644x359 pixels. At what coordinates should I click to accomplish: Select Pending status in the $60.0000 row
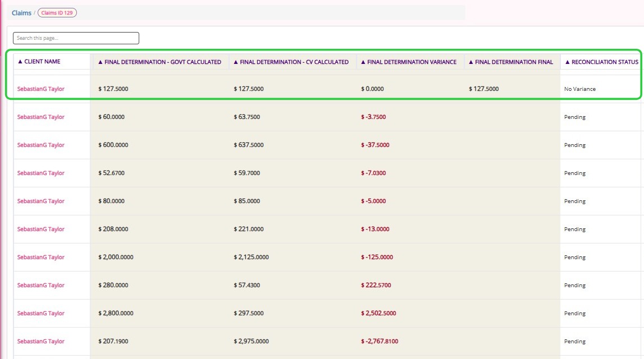tap(574, 117)
